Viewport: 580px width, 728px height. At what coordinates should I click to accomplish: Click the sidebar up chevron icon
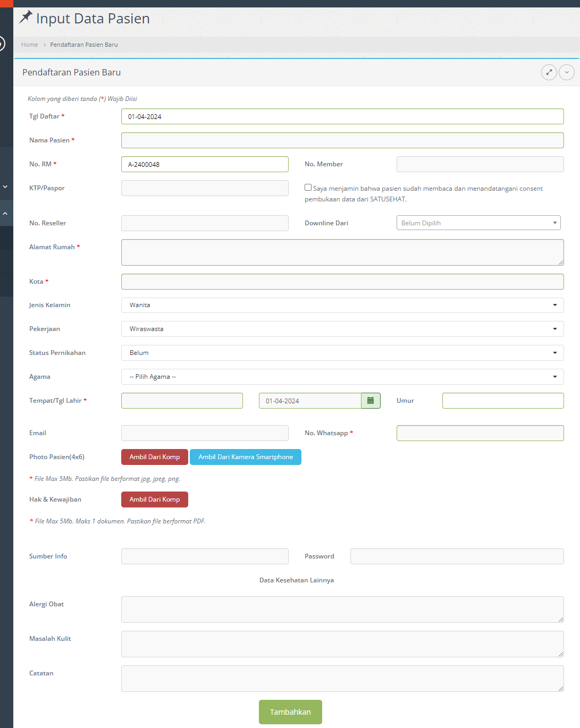(5, 213)
